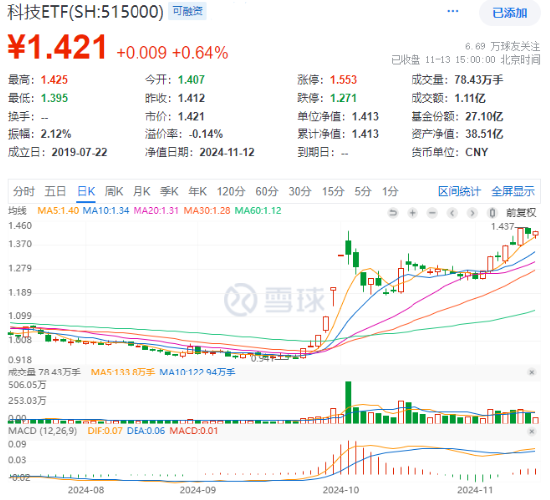Select the 周K chart tab
Viewport: 550px width, 500px height.
(114, 191)
